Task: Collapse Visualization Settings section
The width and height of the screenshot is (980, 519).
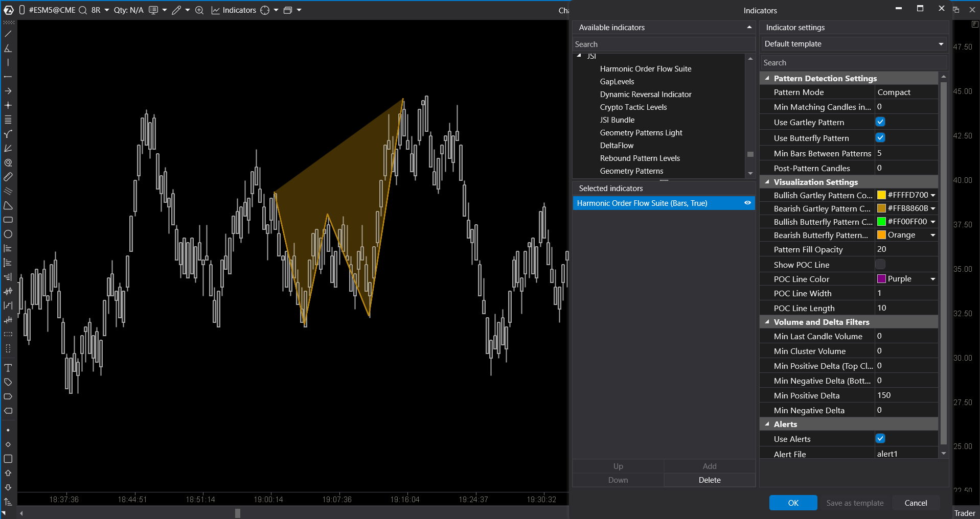Action: point(767,182)
